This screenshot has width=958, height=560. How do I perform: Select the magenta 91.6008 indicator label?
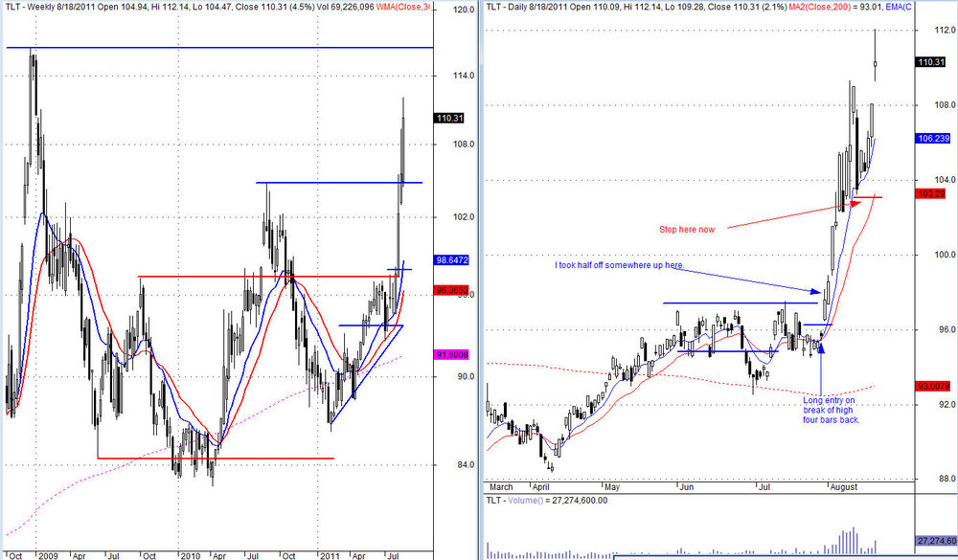[x=451, y=355]
